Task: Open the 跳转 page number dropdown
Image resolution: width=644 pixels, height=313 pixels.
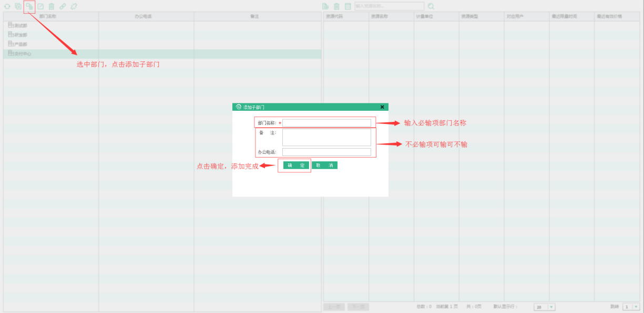Action: point(636,307)
